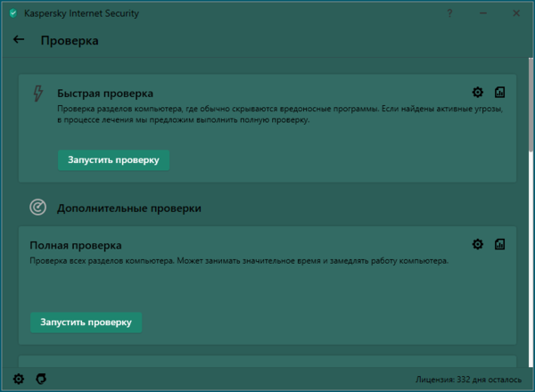Click the description starting Проверка всех разделов компьютера
Screen dimensions: 535x392
pos(239,261)
